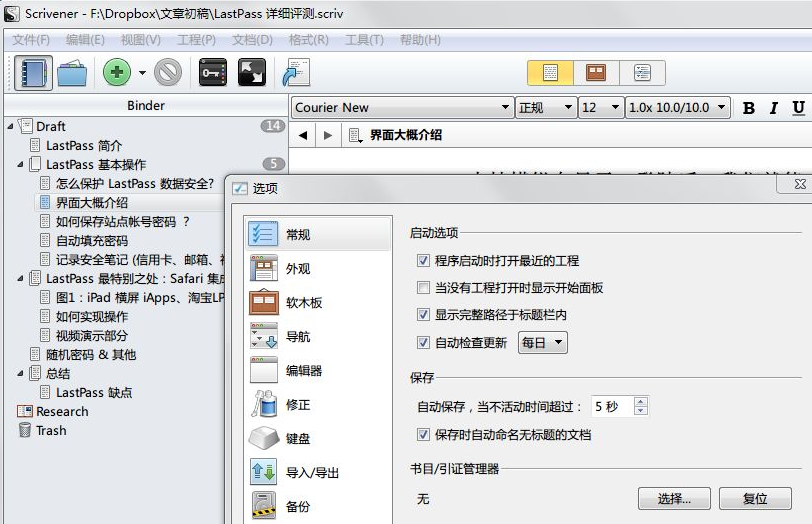
Task: Open the 格式(R) menu
Action: (x=309, y=40)
